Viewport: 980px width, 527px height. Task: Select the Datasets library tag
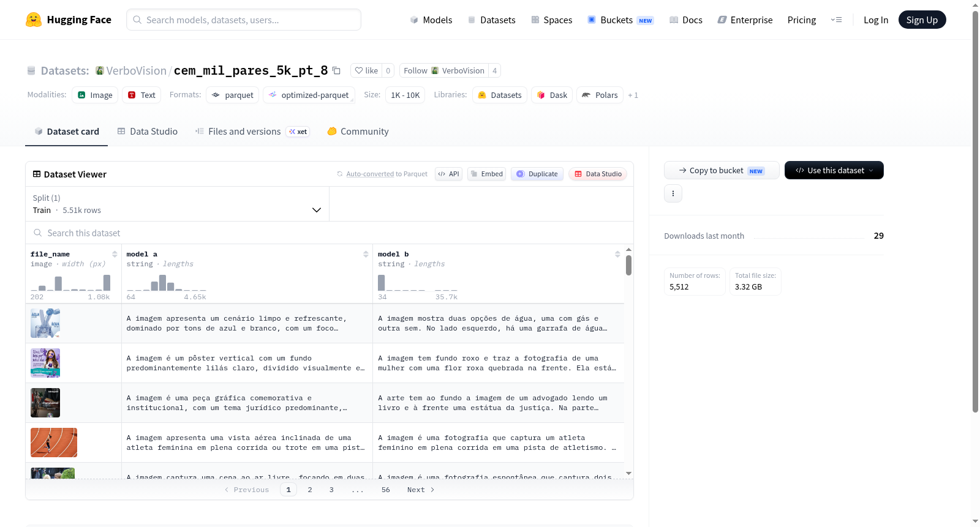(x=500, y=95)
